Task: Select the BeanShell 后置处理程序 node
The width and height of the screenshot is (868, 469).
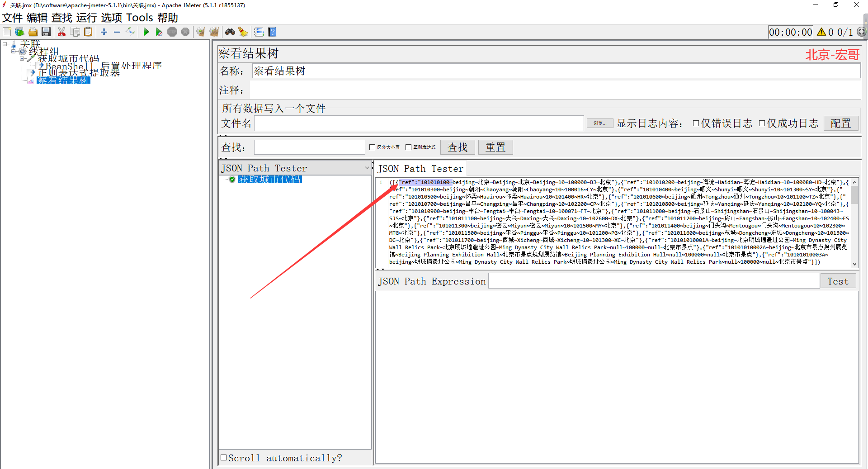Action: (x=104, y=66)
